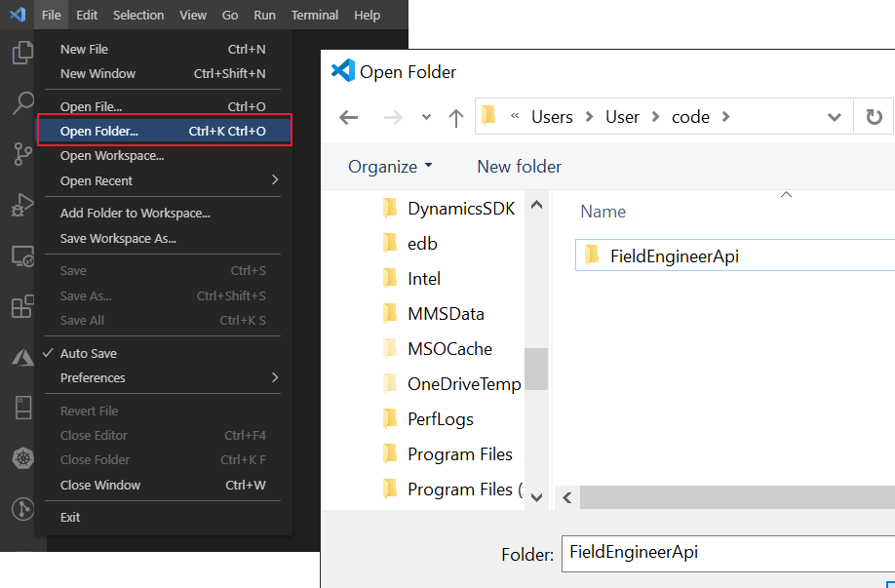The width and height of the screenshot is (895, 588).
Task: Open the File menu
Action: coord(51,15)
